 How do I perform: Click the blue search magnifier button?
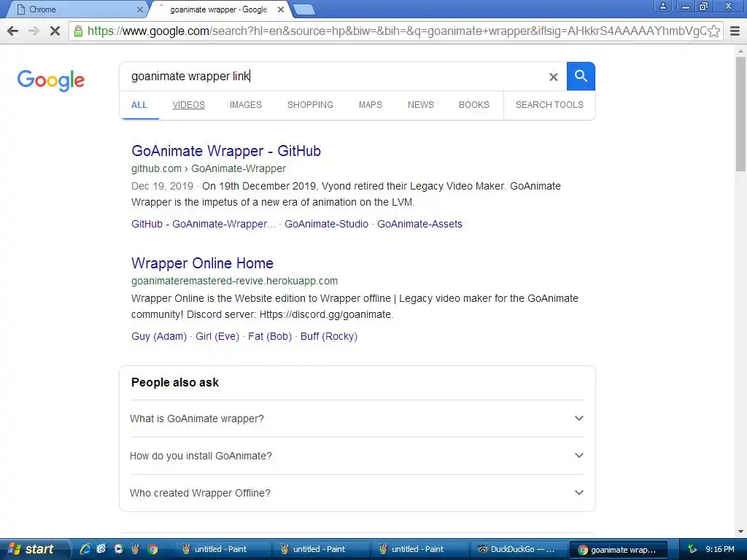click(x=581, y=76)
